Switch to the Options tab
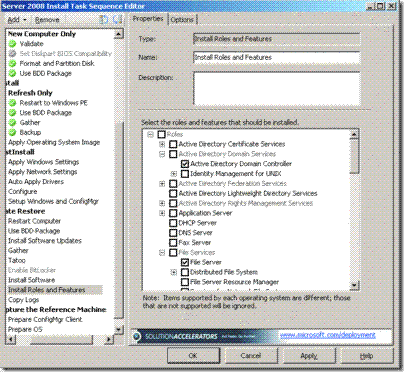The height and width of the screenshot is (372, 404). [x=182, y=20]
